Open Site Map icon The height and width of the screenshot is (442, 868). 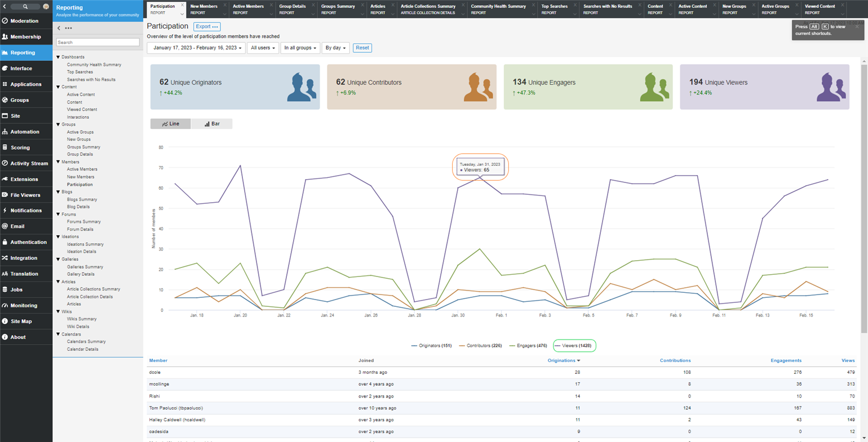coord(5,321)
